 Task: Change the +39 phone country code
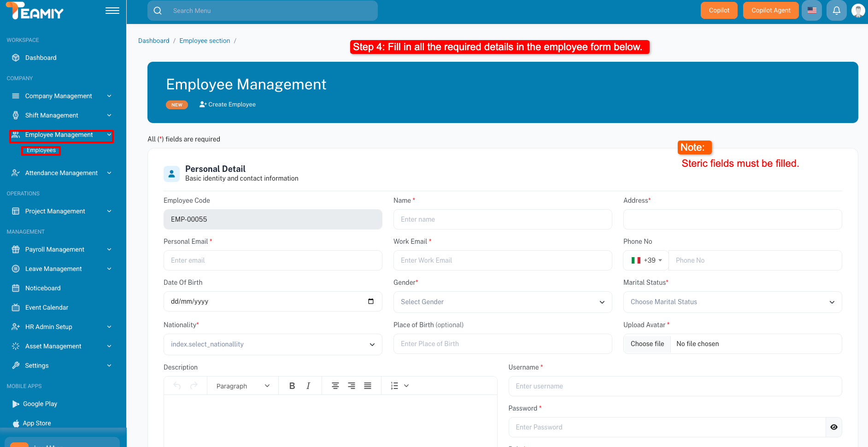click(646, 260)
